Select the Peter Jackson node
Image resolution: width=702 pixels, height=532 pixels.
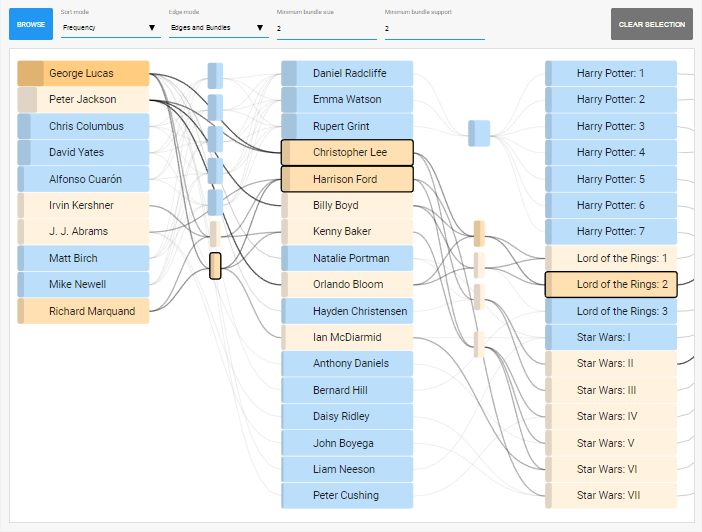click(x=83, y=99)
